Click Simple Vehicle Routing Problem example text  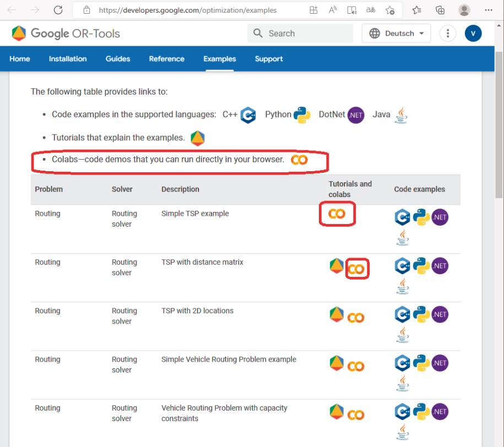coord(229,359)
